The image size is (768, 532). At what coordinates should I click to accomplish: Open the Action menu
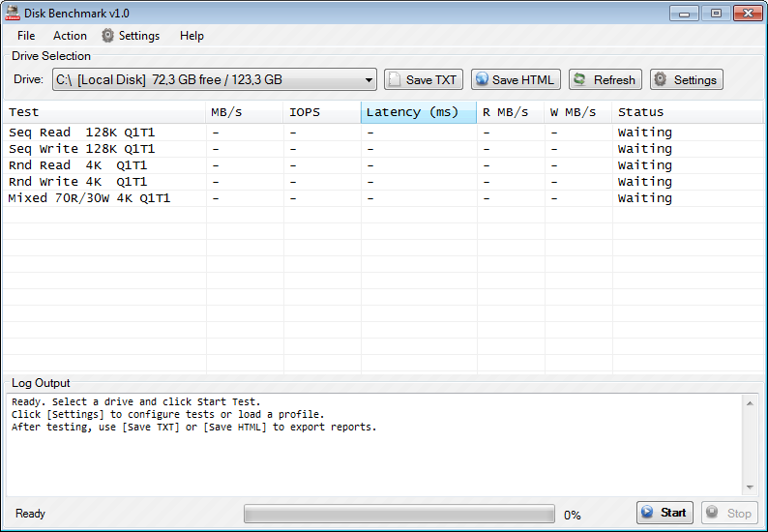click(x=70, y=36)
